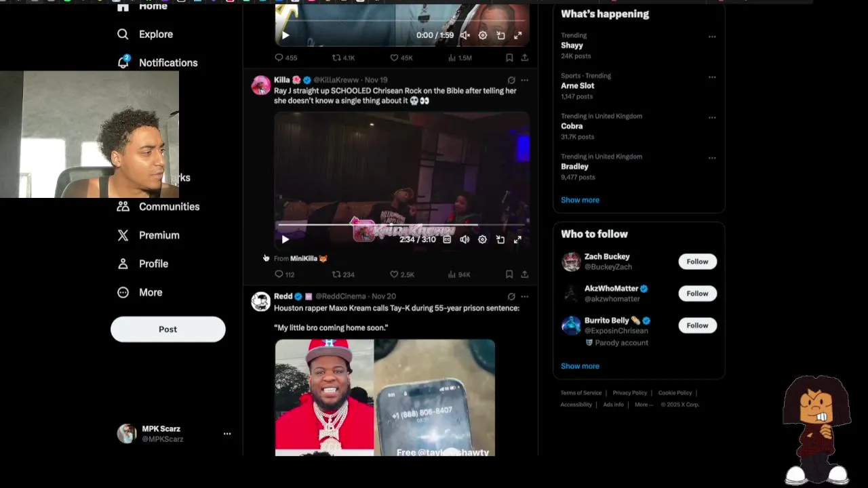The width and height of the screenshot is (868, 488).
Task: Open Accessibility footer link
Action: [576, 405]
